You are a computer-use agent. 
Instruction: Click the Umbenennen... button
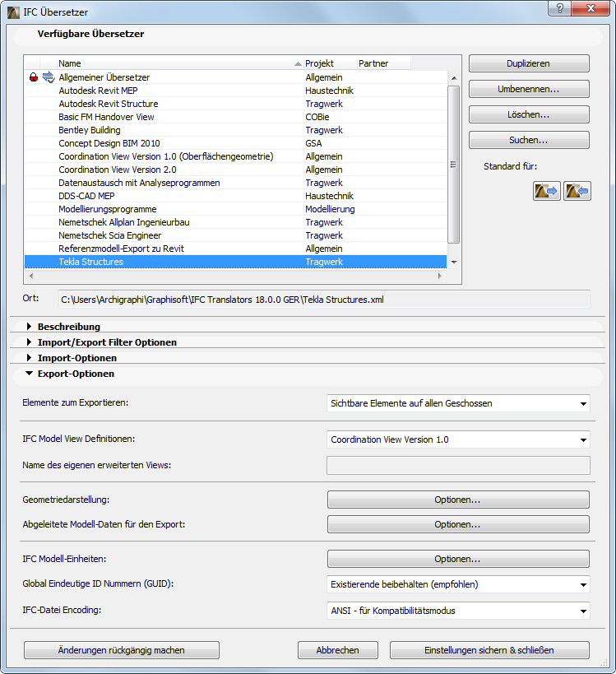tap(529, 89)
